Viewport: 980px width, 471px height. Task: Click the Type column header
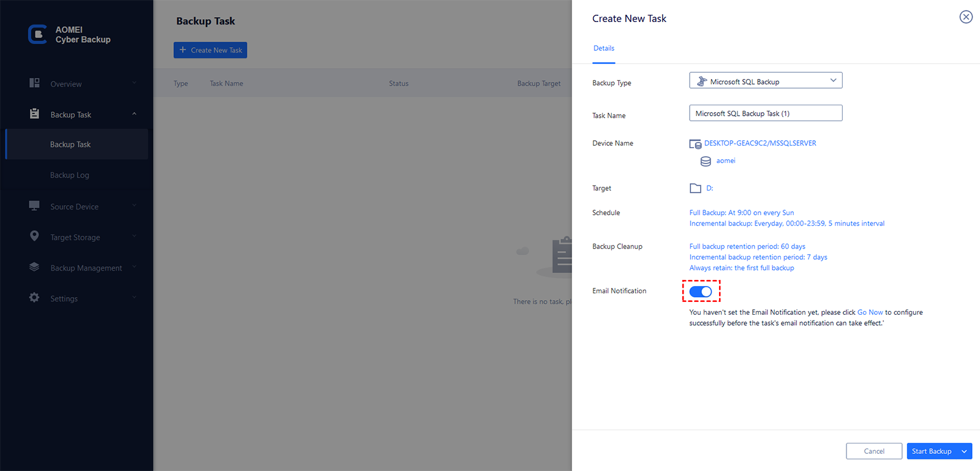[x=181, y=83]
